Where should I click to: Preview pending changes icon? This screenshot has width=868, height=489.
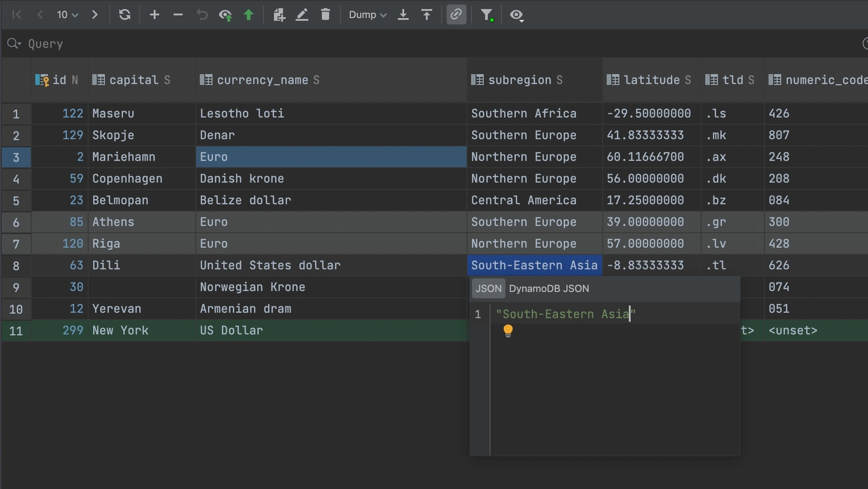(225, 15)
